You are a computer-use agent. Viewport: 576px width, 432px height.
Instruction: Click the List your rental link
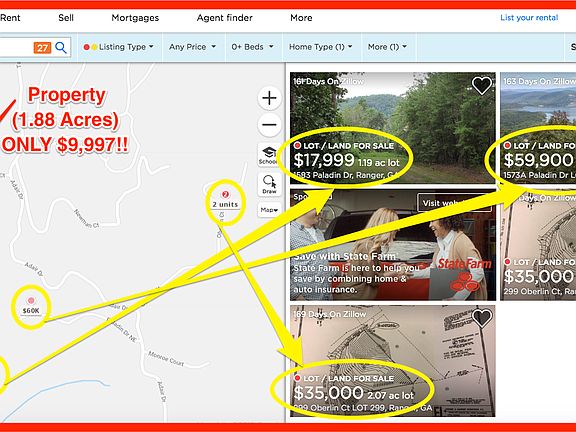(529, 18)
